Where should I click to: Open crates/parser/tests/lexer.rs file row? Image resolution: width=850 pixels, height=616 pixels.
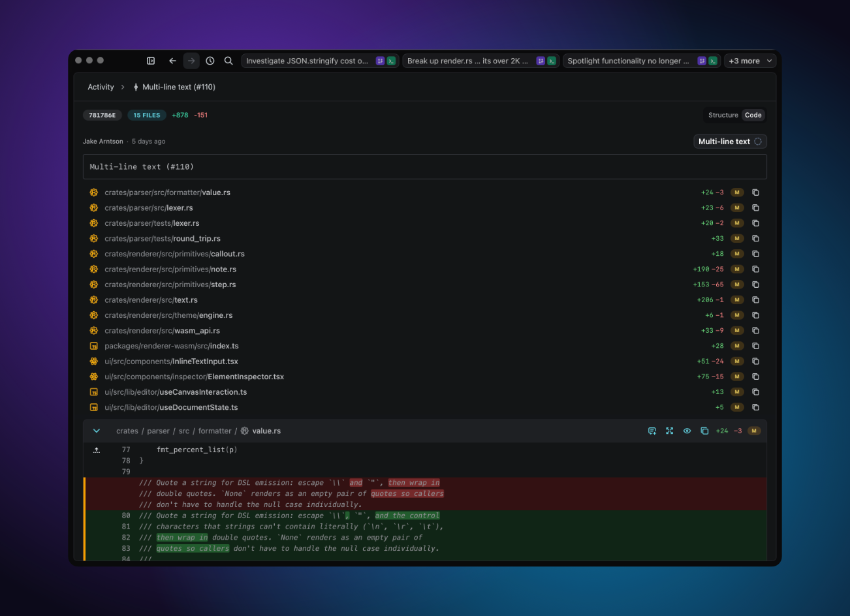424,223
